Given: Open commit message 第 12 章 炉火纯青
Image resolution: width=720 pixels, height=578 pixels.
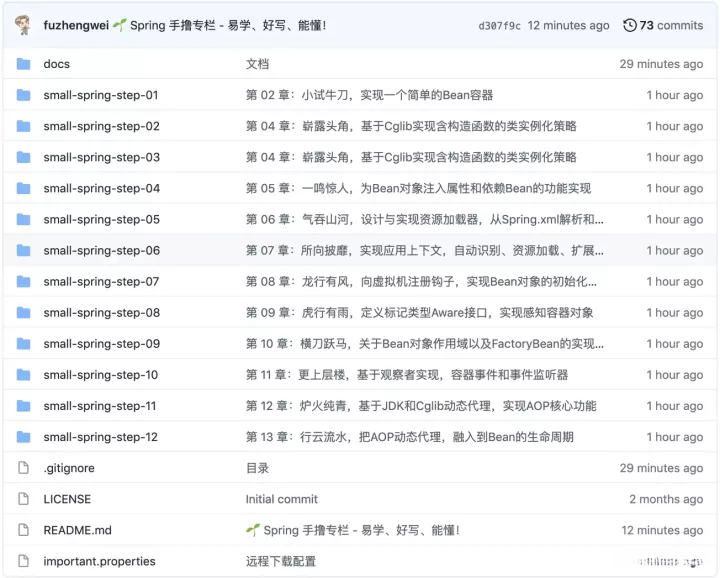Looking at the screenshot, I should [x=421, y=406].
